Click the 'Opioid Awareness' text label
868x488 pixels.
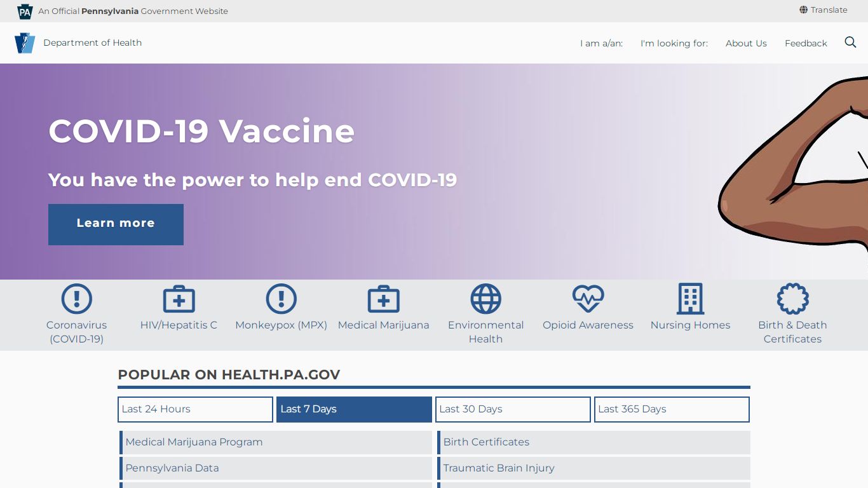(588, 325)
